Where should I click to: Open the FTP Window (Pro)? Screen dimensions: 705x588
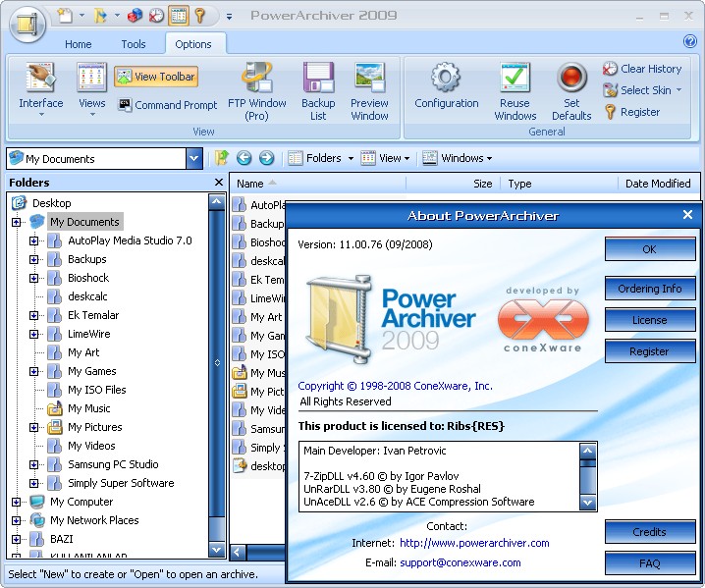click(x=256, y=91)
